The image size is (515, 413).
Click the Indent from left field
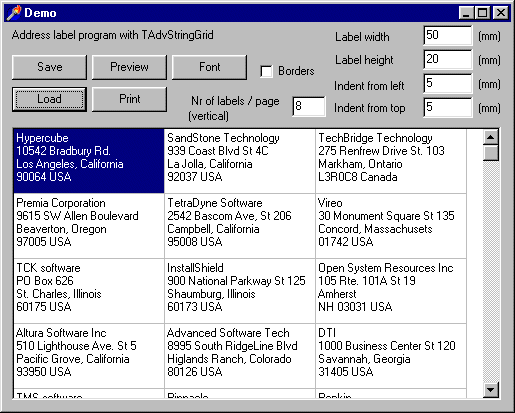(448, 83)
